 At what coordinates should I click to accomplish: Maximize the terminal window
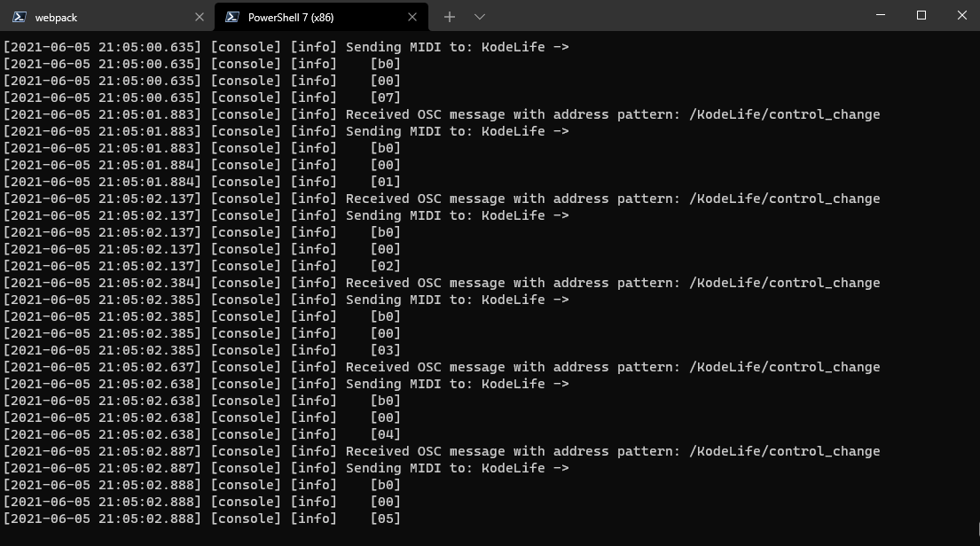(921, 15)
